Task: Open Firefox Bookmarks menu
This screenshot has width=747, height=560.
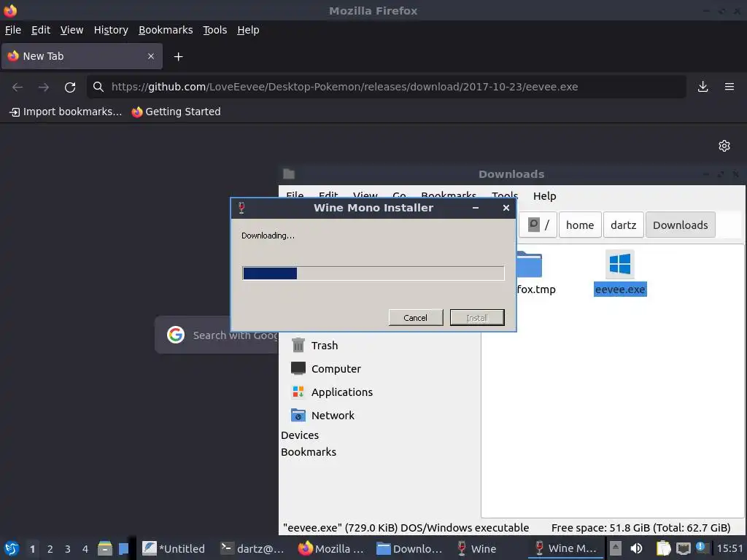Action: coord(166,30)
